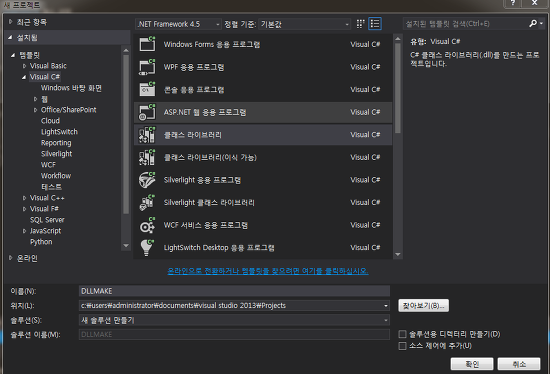
Task: Click the 확인 button
Action: point(472,364)
